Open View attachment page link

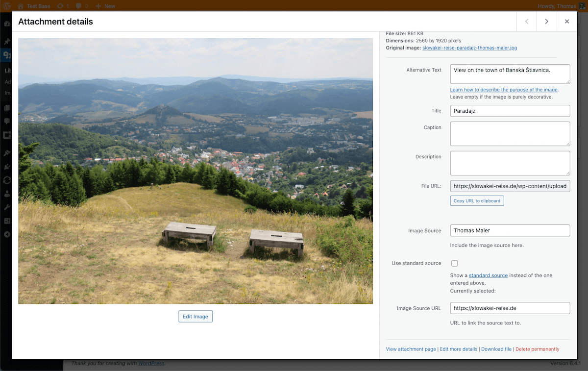(x=411, y=349)
